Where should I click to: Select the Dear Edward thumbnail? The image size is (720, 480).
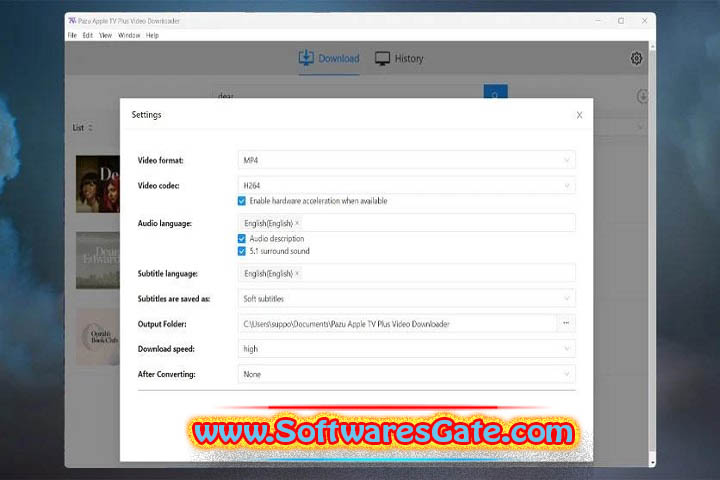(x=98, y=260)
